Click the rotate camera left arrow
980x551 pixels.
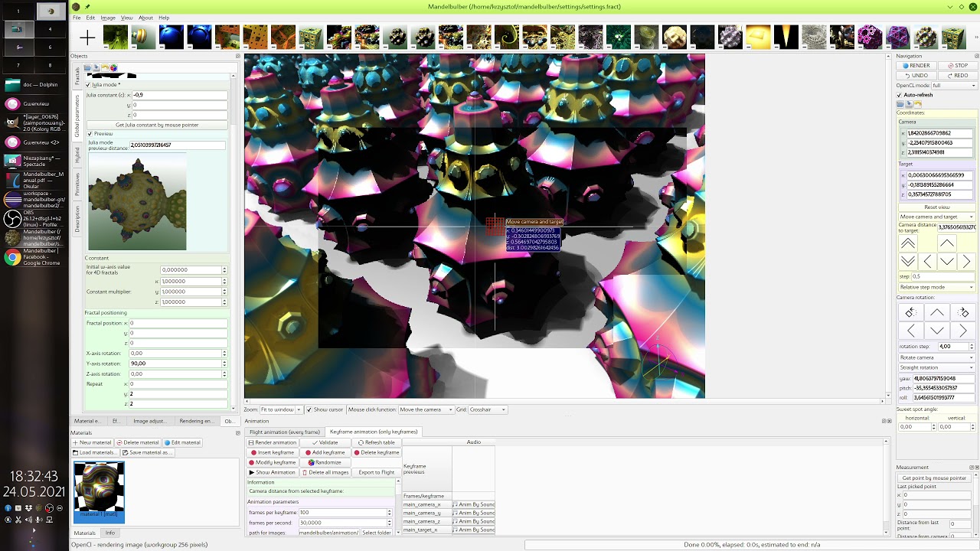point(910,331)
